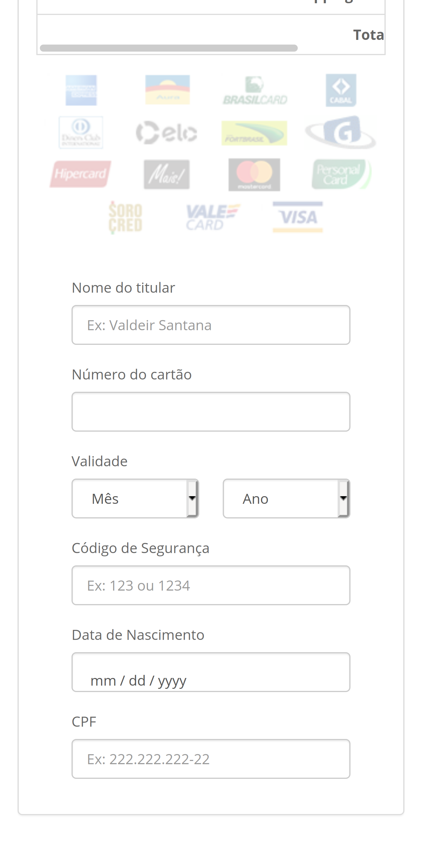Image resolution: width=422 pixels, height=868 pixels.
Task: Choose the Mastercard logo
Action: point(254,174)
